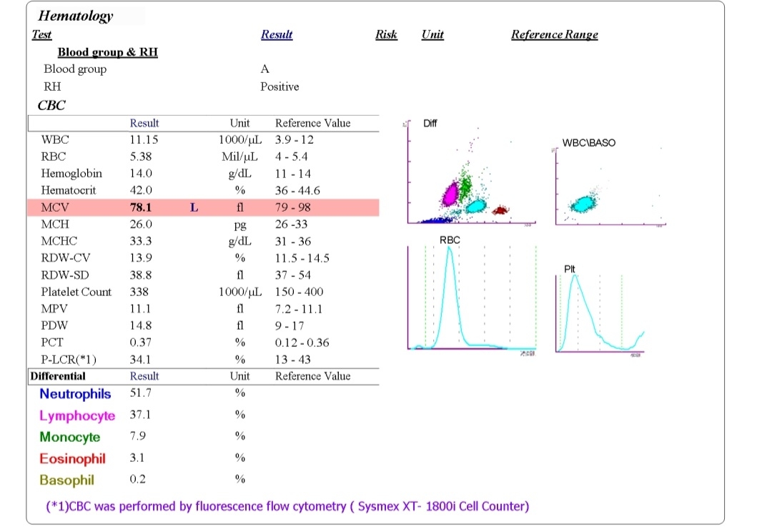Select the RBC histogram graph
This screenshot has width=772, height=532.
(472, 295)
